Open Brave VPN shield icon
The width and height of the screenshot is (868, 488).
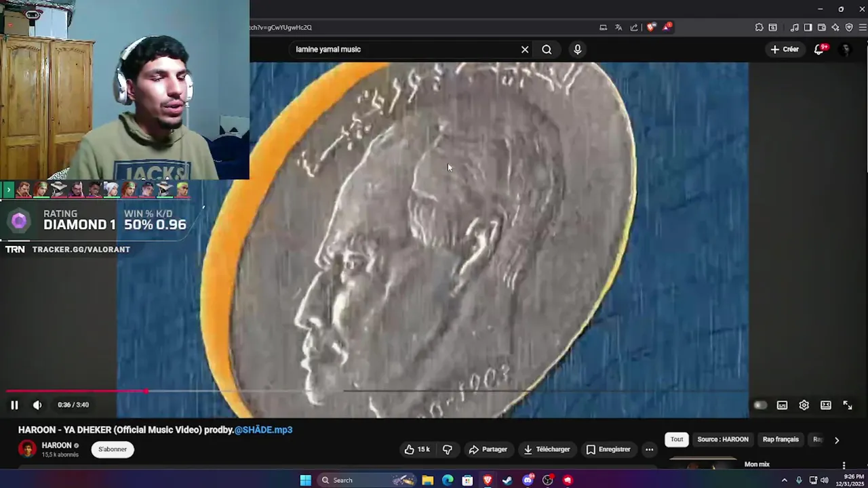(849, 28)
